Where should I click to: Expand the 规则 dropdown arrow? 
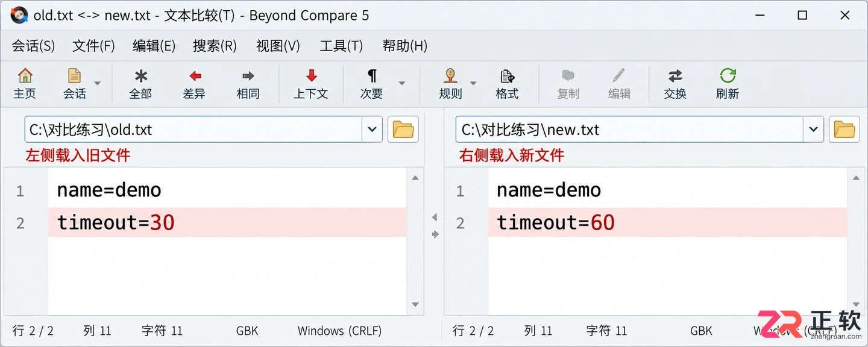point(473,84)
